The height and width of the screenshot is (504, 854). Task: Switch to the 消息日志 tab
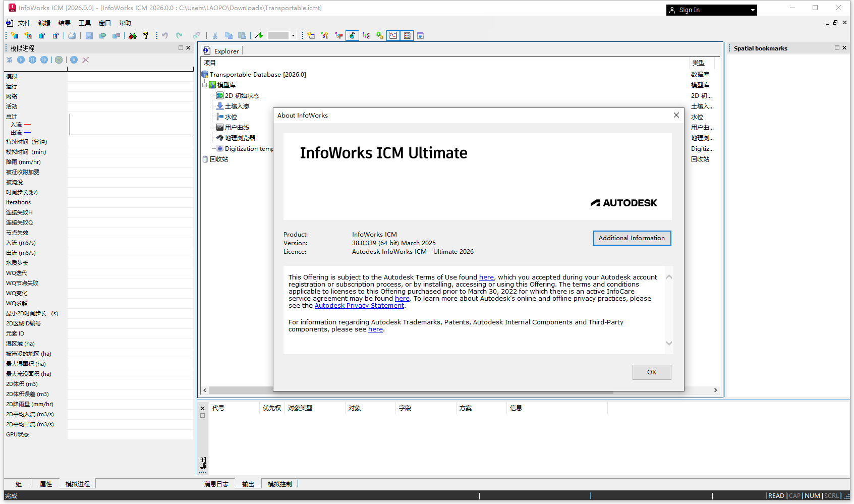tap(216, 484)
